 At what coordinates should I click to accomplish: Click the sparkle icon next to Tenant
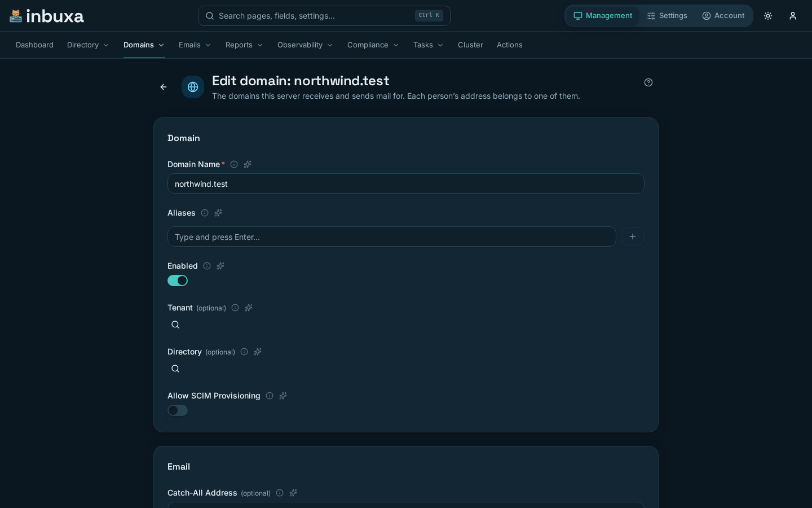point(249,308)
